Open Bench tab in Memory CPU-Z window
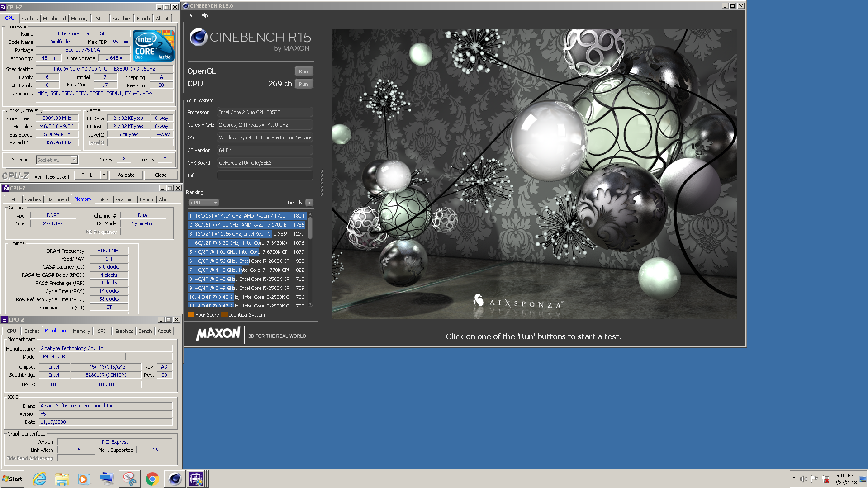868x488 pixels. tap(146, 199)
